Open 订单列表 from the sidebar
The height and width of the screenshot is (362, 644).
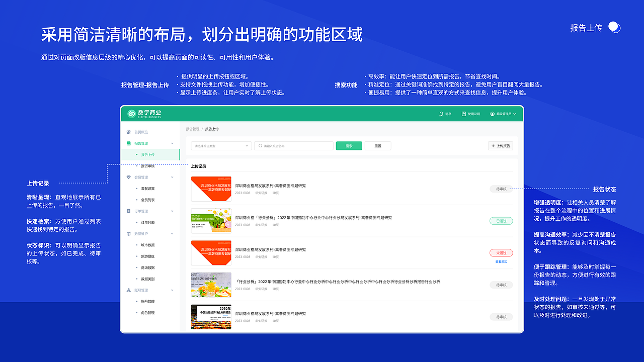[x=147, y=222]
